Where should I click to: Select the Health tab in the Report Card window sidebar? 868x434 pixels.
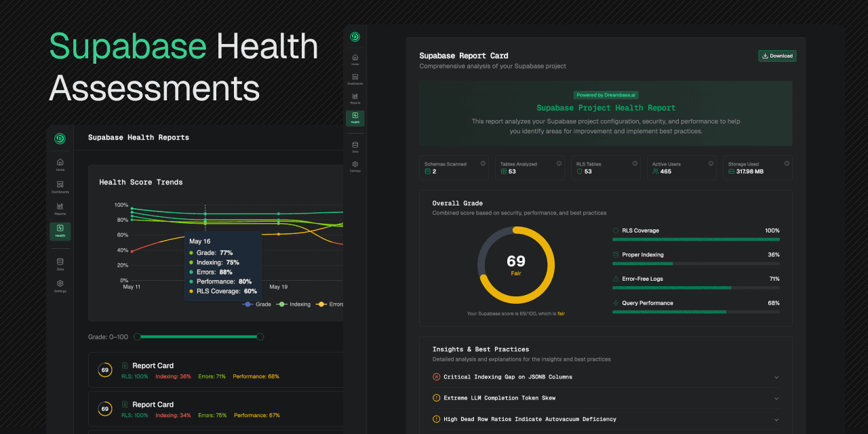tap(355, 118)
